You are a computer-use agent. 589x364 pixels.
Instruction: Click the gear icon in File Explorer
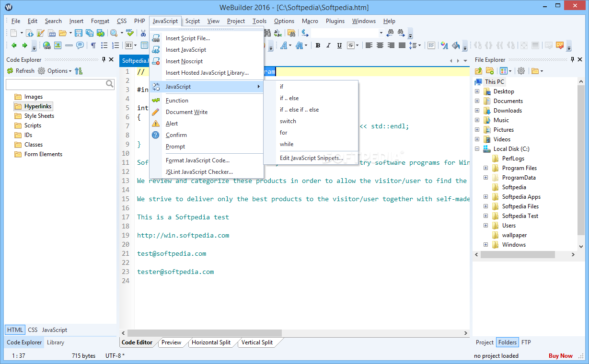click(x=521, y=71)
